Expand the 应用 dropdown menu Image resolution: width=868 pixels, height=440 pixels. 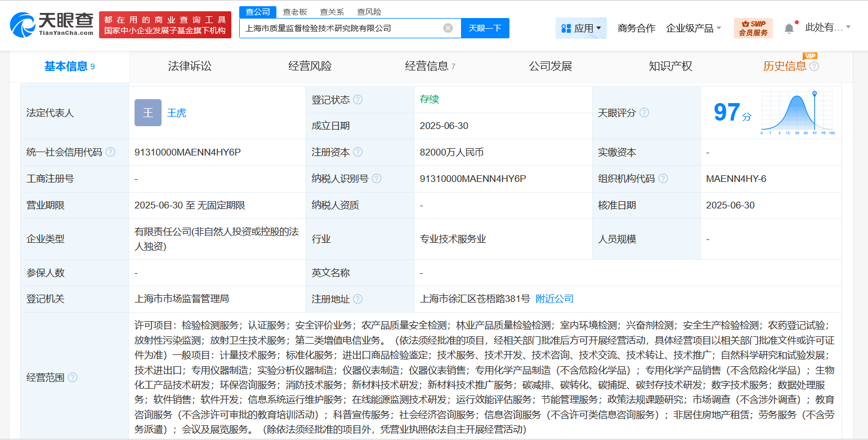point(581,28)
